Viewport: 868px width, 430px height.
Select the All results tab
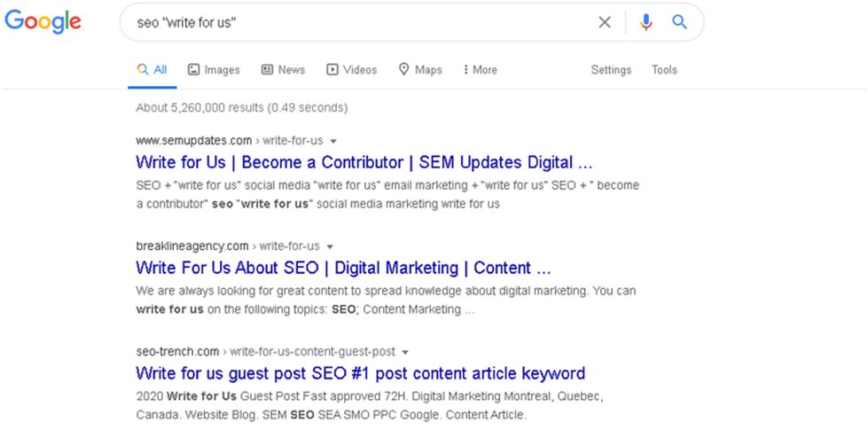152,70
